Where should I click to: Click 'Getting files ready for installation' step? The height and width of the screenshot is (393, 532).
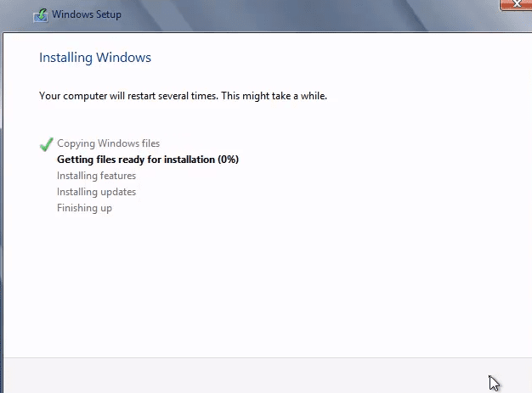pyautogui.click(x=136, y=160)
